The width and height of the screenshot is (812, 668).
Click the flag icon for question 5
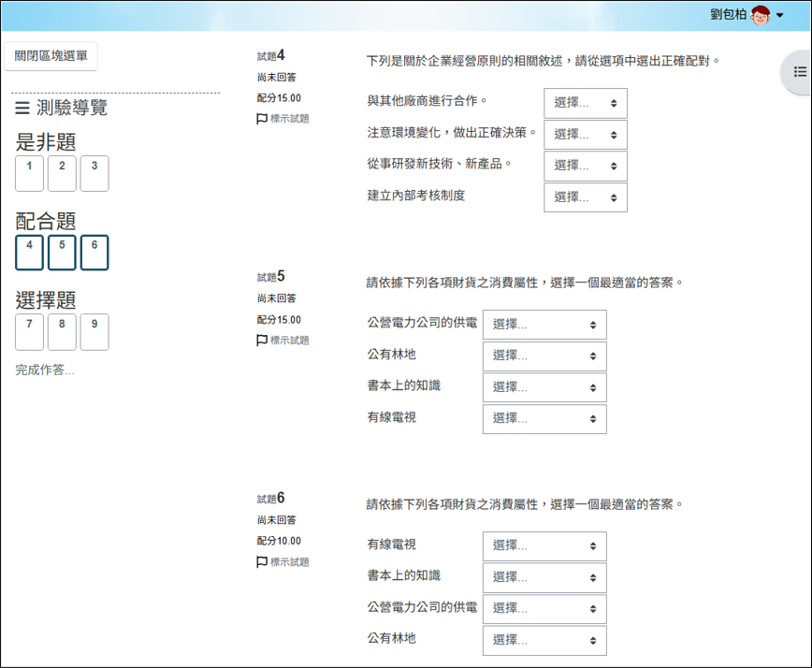coord(262,341)
